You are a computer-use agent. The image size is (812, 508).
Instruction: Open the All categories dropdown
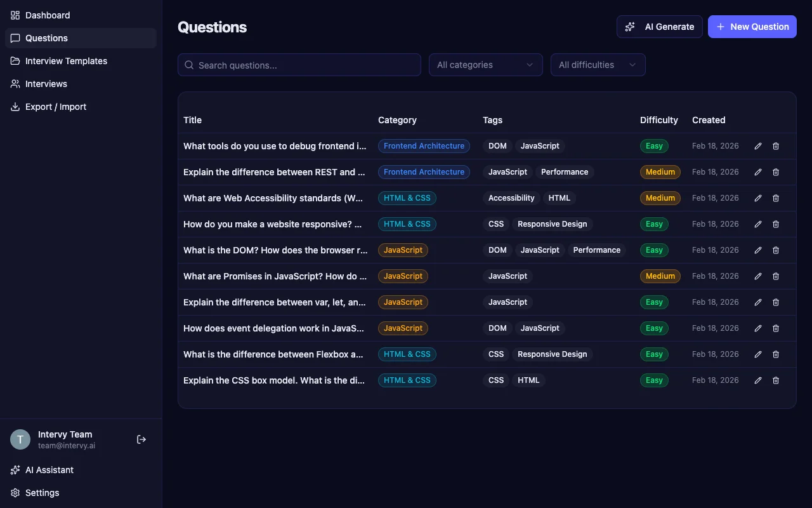(x=485, y=65)
